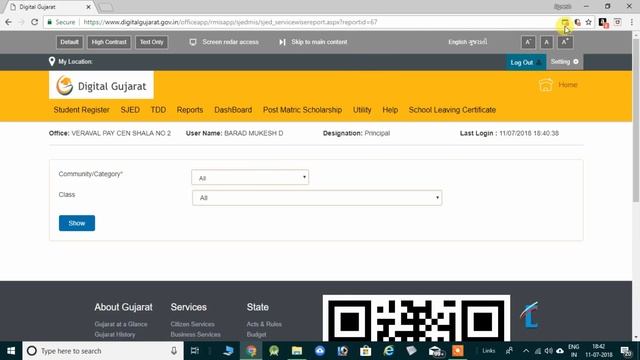The image size is (640, 360).
Task: Increase font size with A+ button
Action: point(565,42)
